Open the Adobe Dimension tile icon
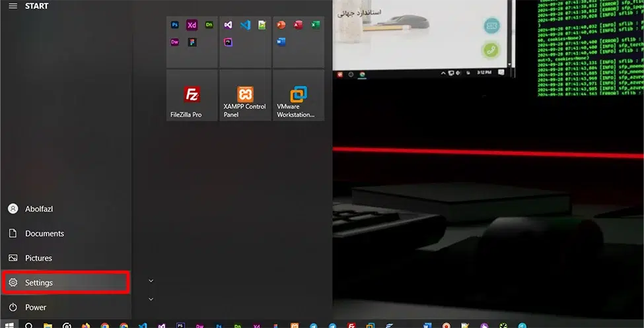 coord(209,25)
